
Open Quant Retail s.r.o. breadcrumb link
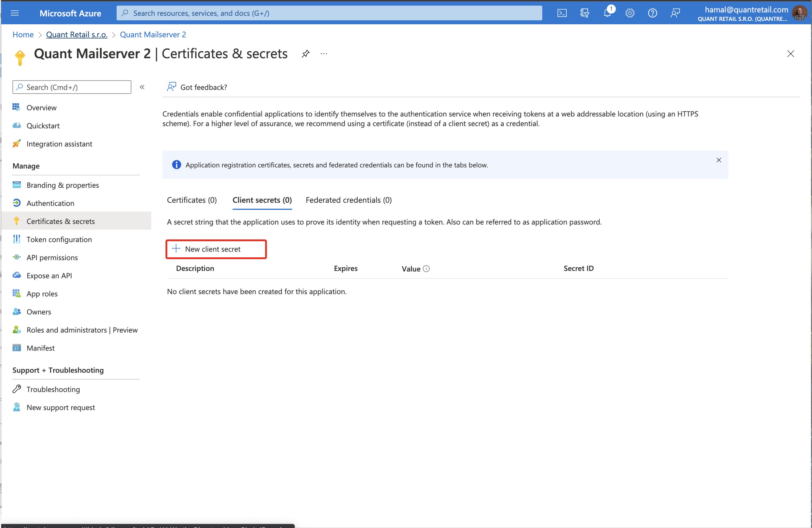[77, 34]
